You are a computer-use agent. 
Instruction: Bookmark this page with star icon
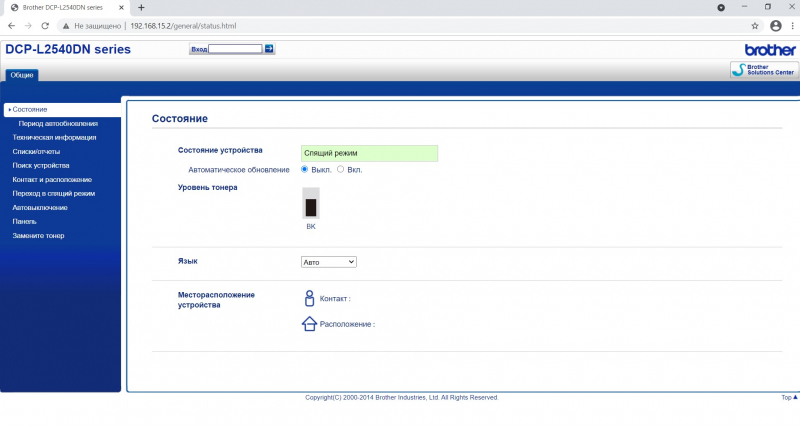(x=755, y=25)
